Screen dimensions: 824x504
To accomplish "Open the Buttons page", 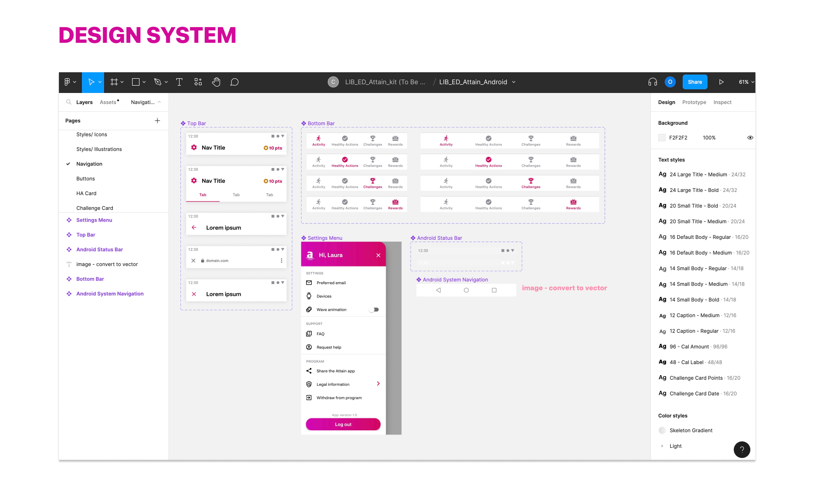I will pyautogui.click(x=86, y=179).
